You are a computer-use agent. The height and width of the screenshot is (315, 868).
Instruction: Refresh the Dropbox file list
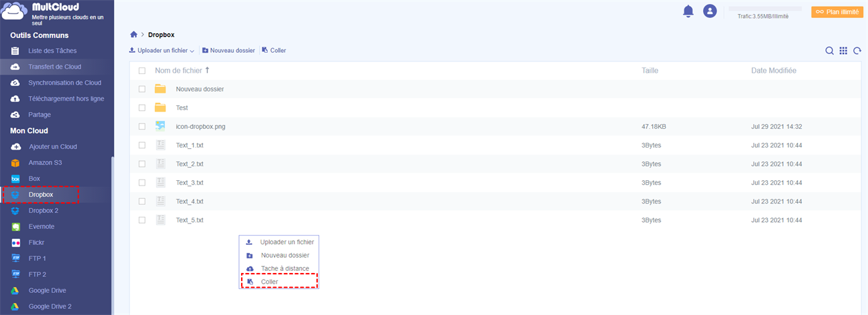tap(857, 51)
